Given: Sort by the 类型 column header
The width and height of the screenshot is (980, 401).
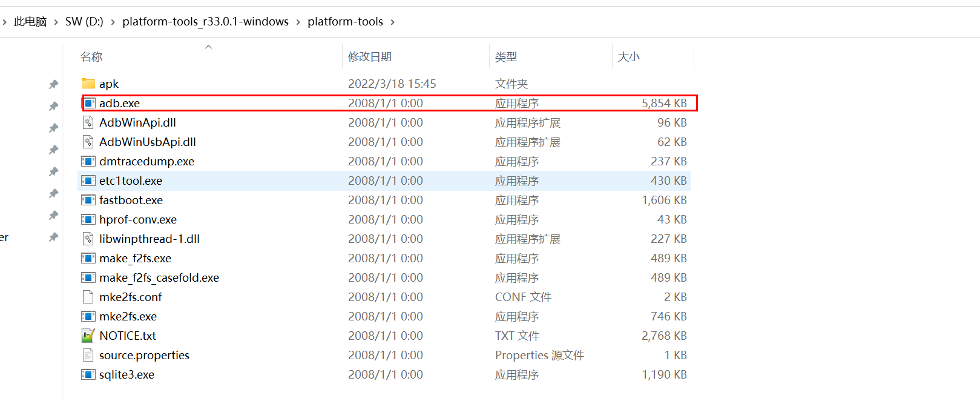Looking at the screenshot, I should pos(506,56).
